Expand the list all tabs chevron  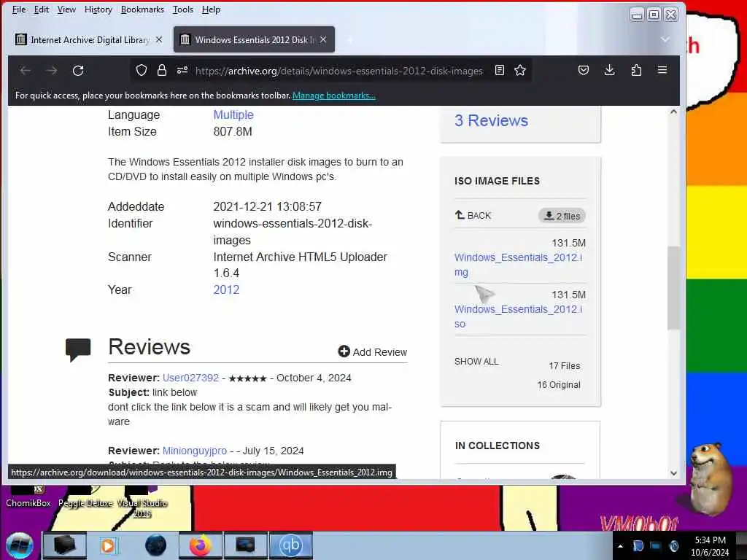coord(665,39)
